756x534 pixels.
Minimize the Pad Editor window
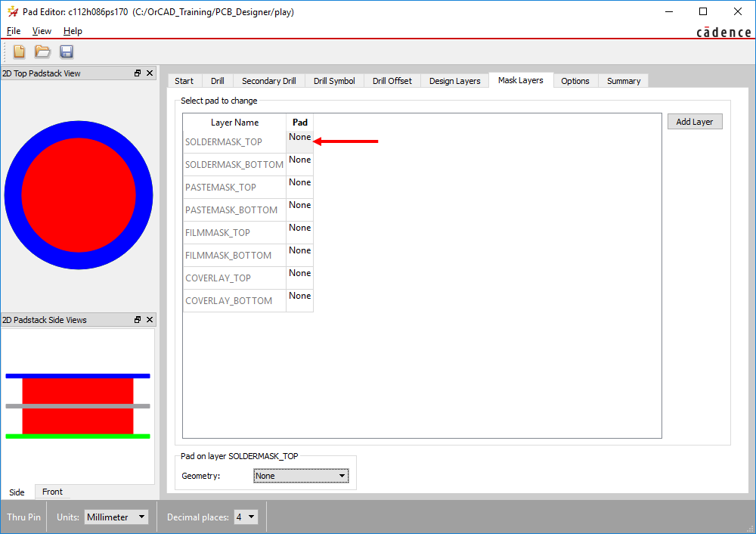pos(669,11)
